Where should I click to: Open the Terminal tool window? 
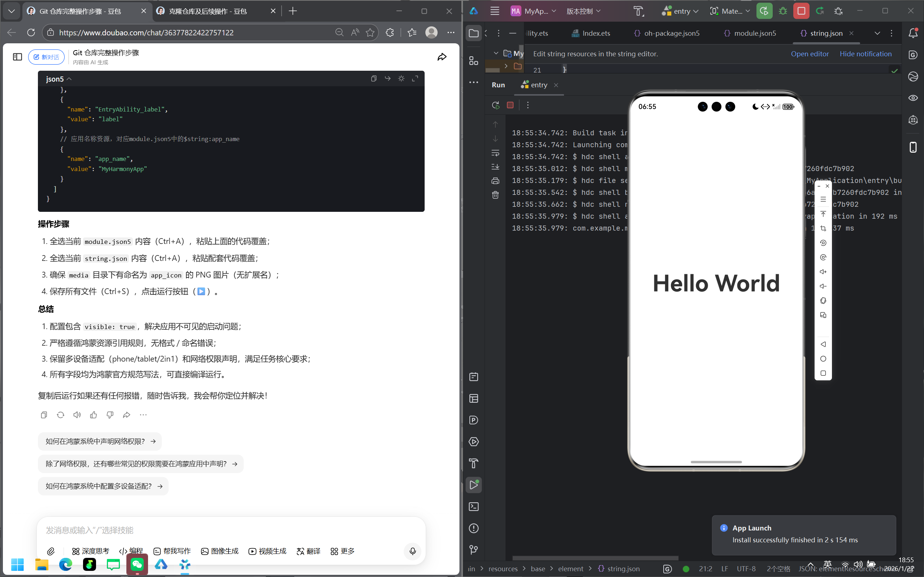click(473, 506)
